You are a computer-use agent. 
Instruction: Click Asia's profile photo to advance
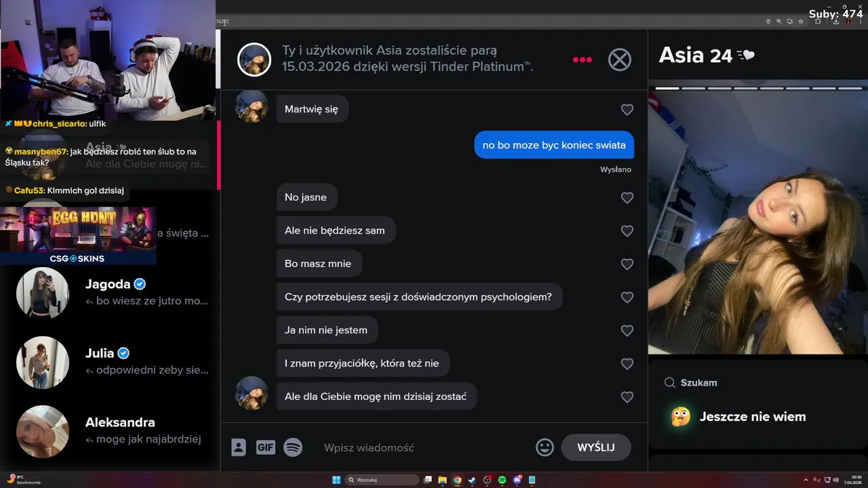pyautogui.click(x=758, y=222)
